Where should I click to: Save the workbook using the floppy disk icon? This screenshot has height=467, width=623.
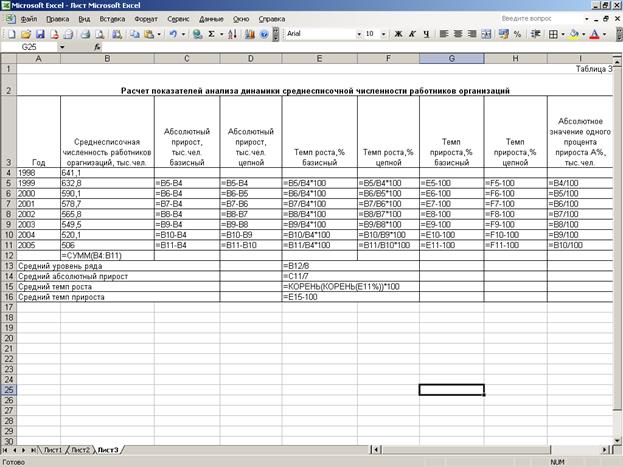click(40, 34)
